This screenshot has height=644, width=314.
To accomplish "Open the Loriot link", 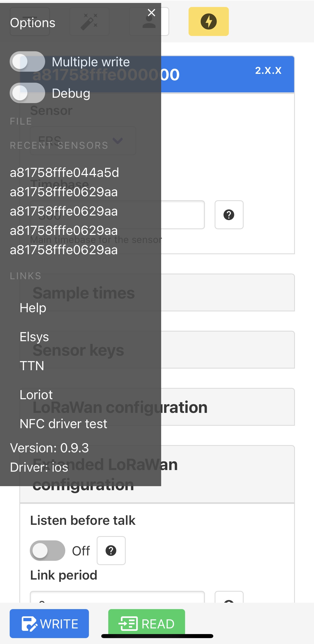I will pos(36,395).
